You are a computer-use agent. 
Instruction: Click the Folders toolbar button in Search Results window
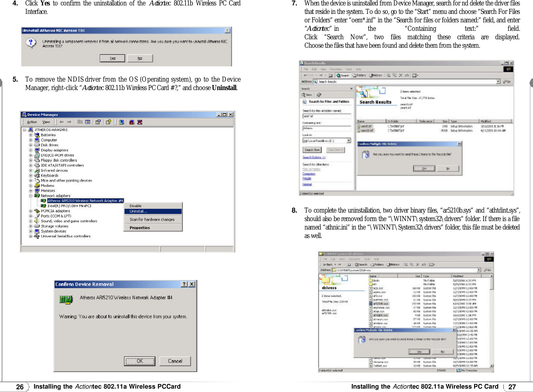pyautogui.click(x=359, y=75)
